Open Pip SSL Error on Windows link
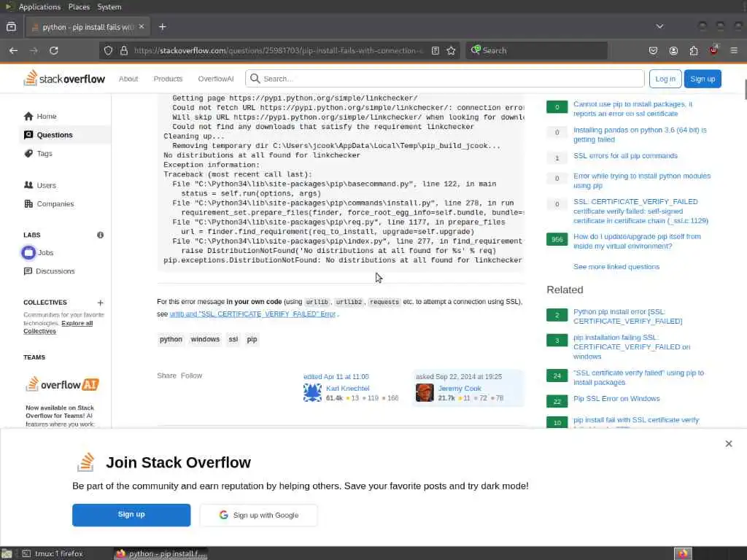 pyautogui.click(x=616, y=399)
